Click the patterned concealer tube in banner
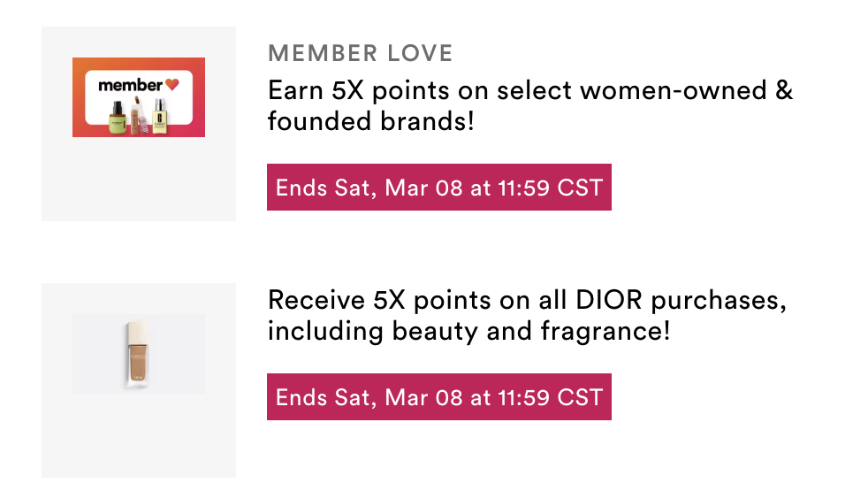The image size is (868, 499). pyautogui.click(x=139, y=116)
